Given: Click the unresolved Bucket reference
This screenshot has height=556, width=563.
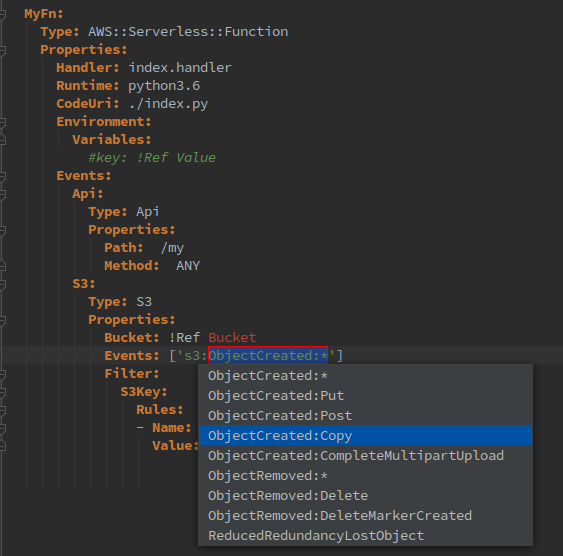Looking at the screenshot, I should click(232, 337).
